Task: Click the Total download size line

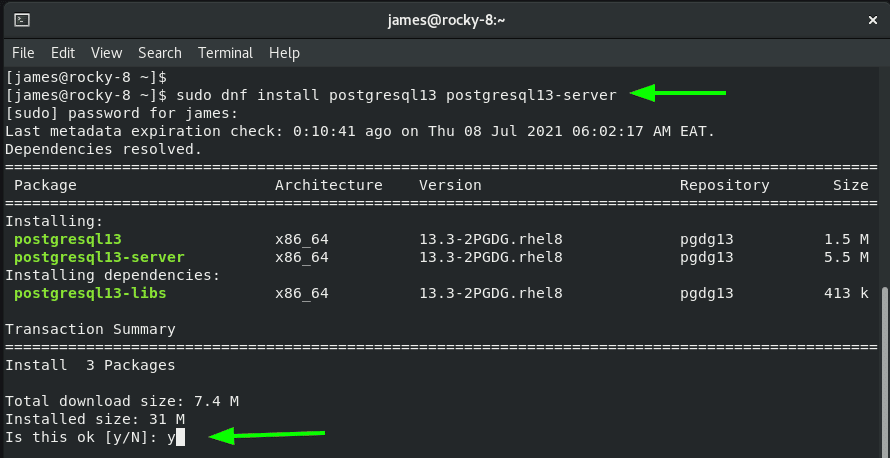Action: pyautogui.click(x=122, y=401)
